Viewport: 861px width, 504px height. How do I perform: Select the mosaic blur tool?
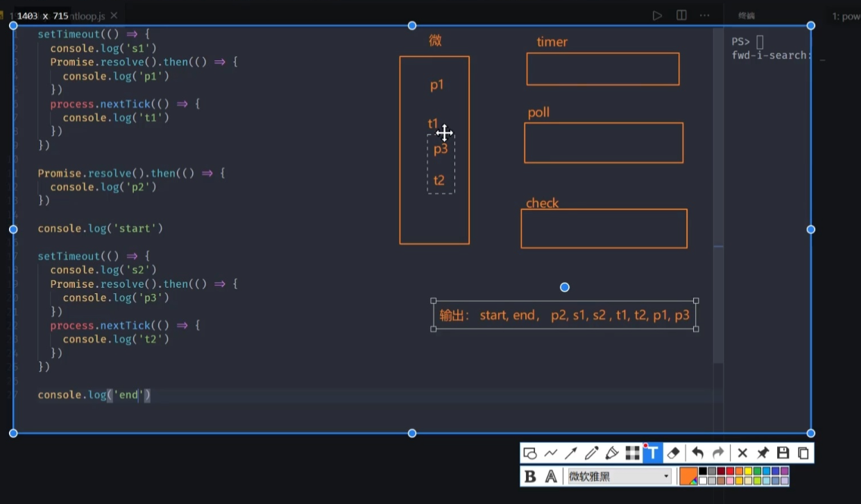point(632,453)
